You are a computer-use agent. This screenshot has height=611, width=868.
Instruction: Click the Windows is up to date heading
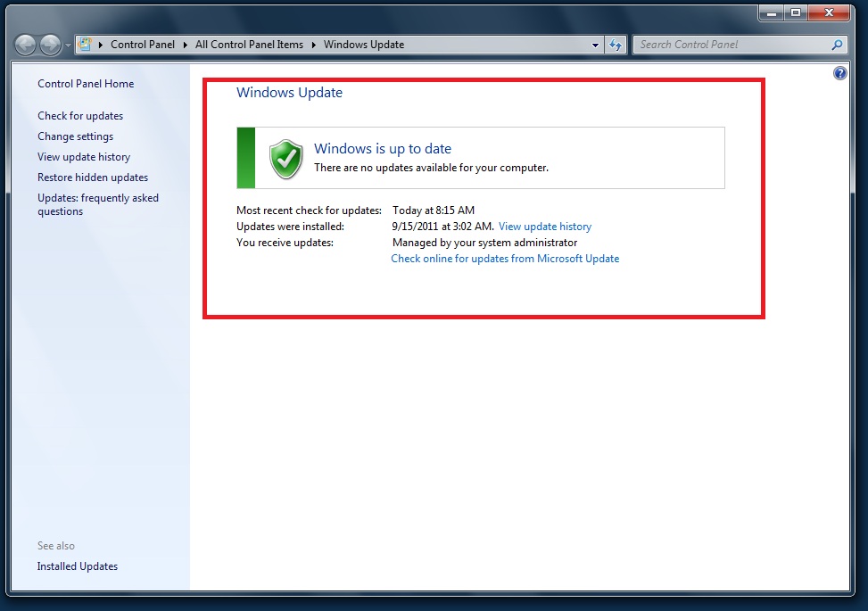coord(383,148)
